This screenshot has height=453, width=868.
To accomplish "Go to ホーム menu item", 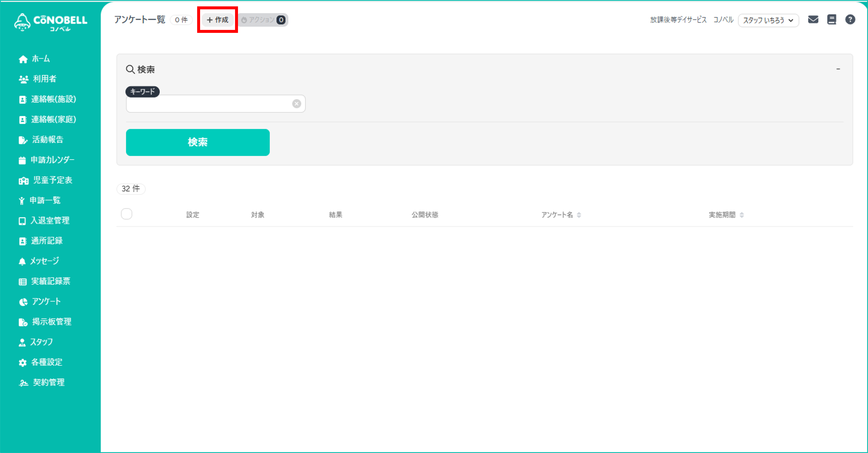I will (x=41, y=59).
